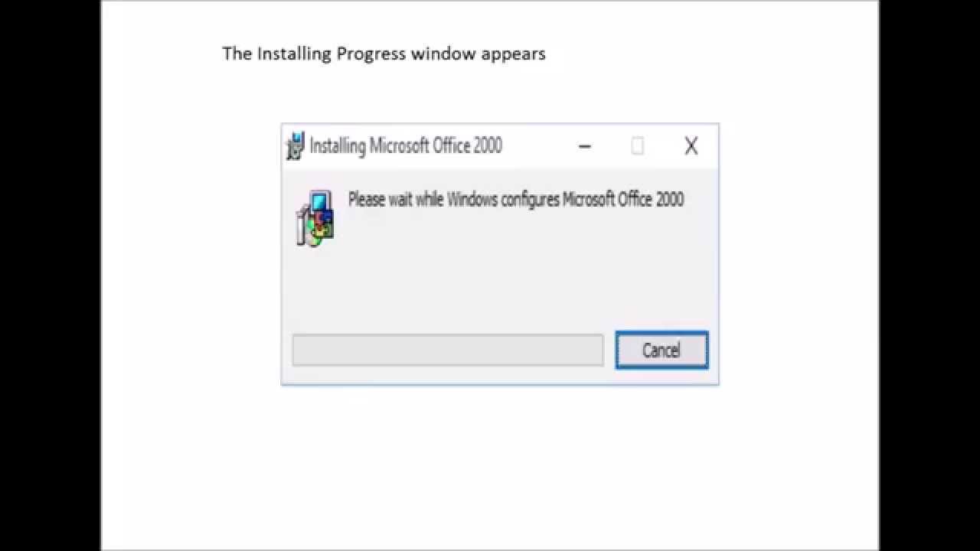Screen dimensions: 980x551
Task: Click the Cancel button
Action: coord(661,350)
